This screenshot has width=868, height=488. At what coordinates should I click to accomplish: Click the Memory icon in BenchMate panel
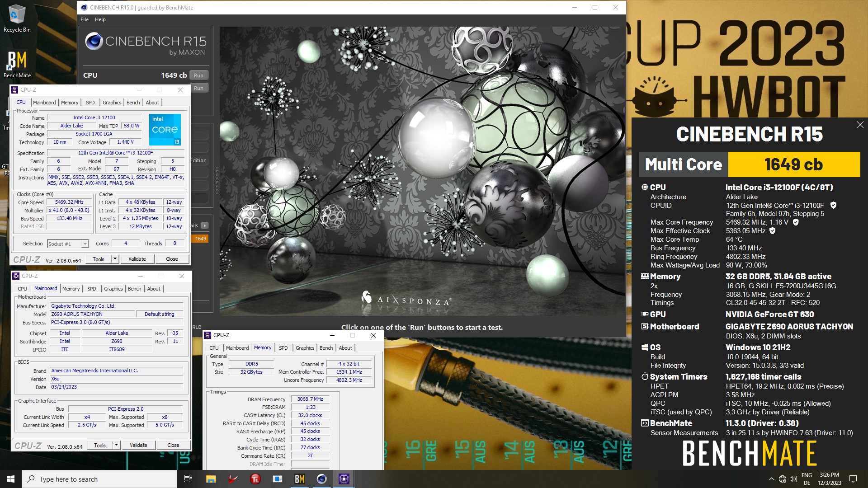click(645, 277)
